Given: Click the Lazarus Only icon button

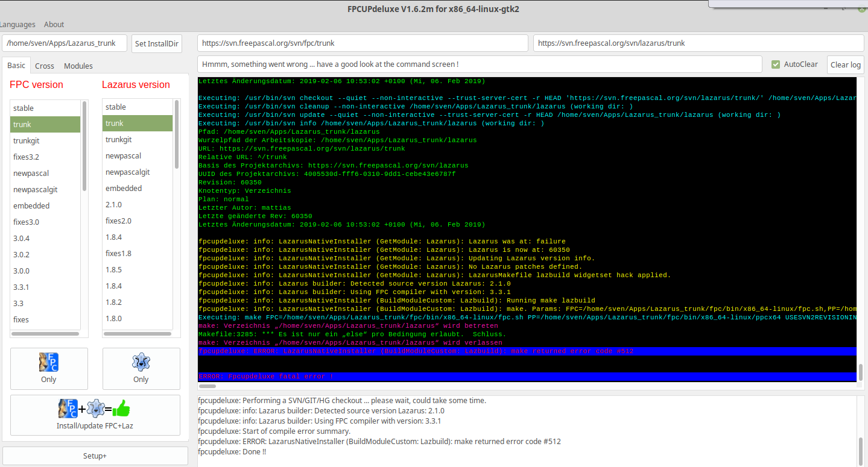Looking at the screenshot, I should click(141, 368).
